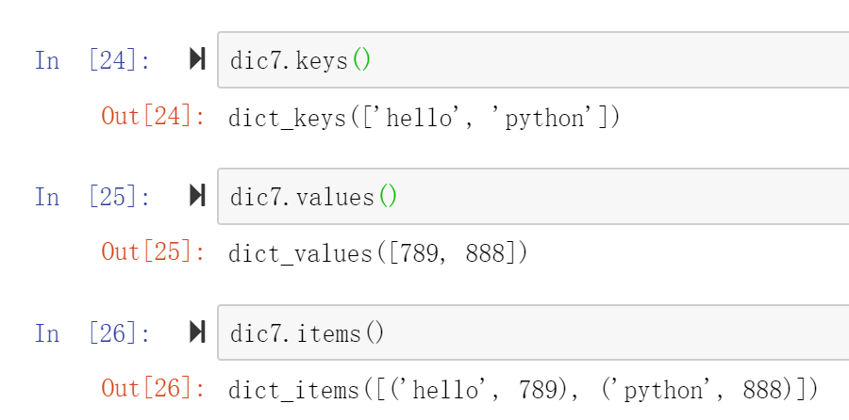This screenshot has height=420, width=849.
Task: Run the dic7.keys() cell
Action: 197,59
